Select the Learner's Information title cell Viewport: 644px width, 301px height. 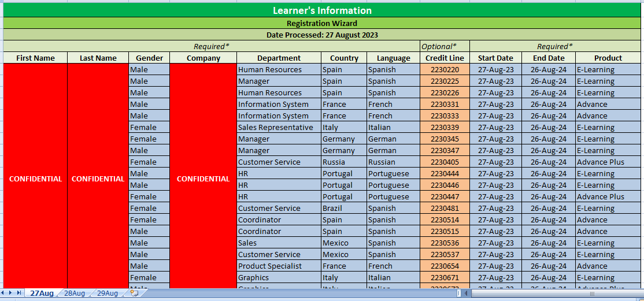323,10
